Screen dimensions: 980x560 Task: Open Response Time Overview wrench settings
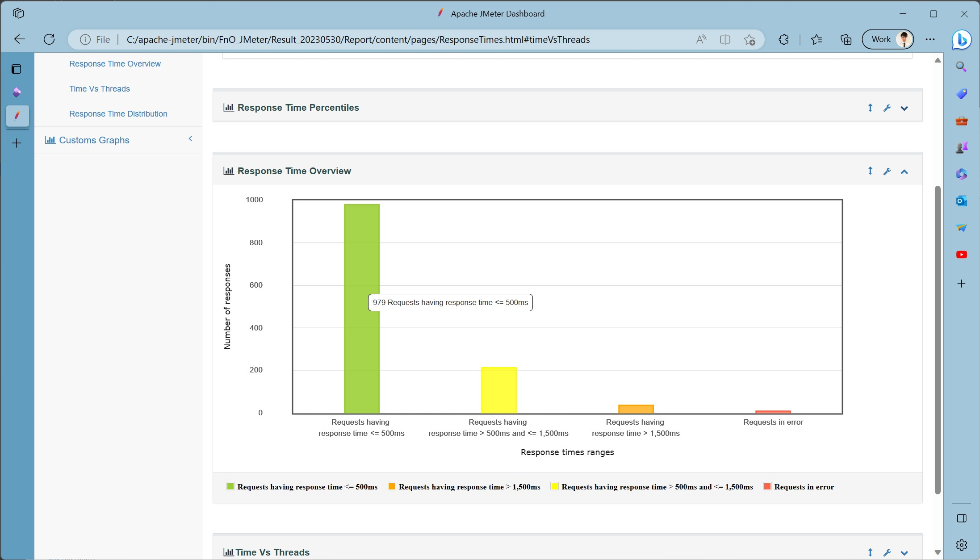pyautogui.click(x=887, y=171)
